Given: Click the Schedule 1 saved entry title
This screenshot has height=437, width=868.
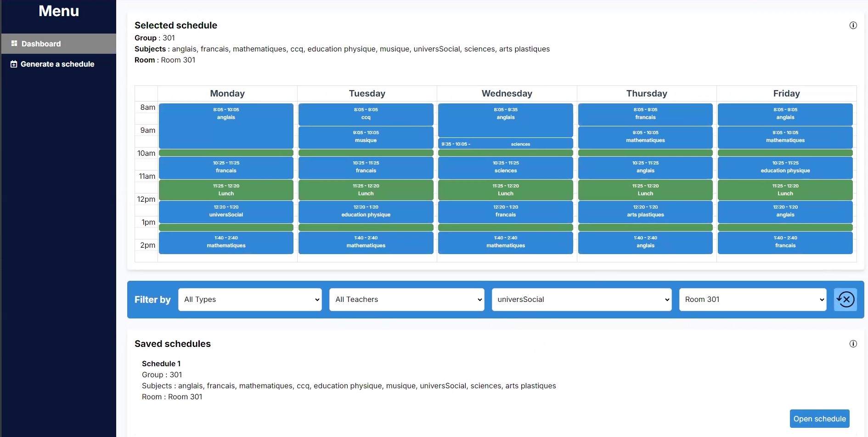Looking at the screenshot, I should (x=161, y=363).
